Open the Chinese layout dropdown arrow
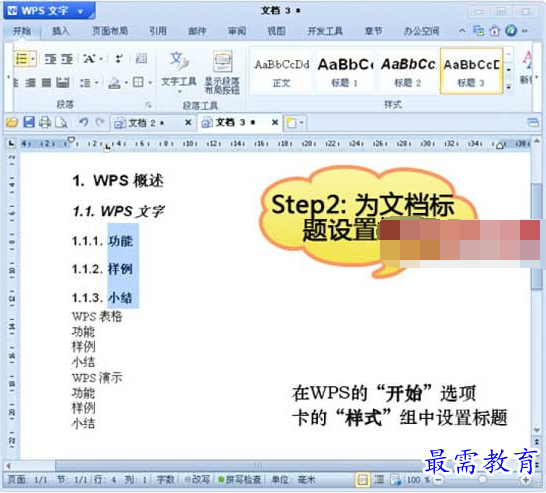 click(101, 59)
